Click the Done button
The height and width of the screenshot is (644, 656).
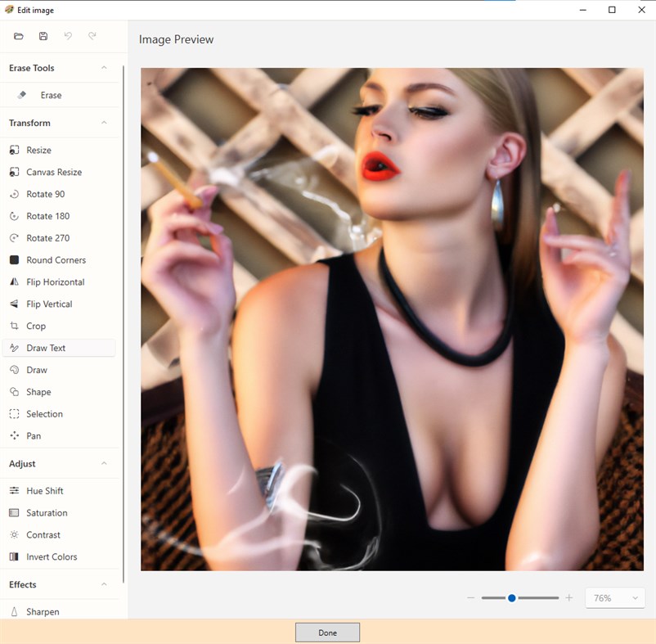tap(326, 632)
